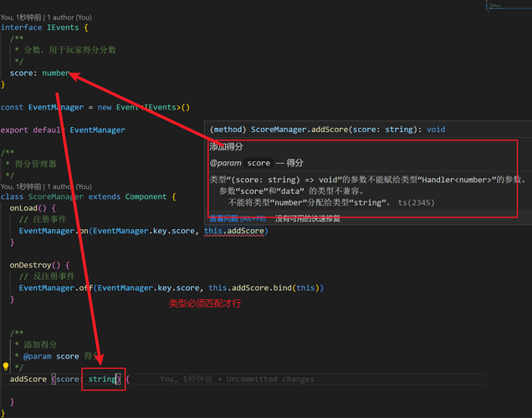The height and width of the screenshot is (418, 532).
Task: Click the number type after score:
Action: pyautogui.click(x=56, y=74)
